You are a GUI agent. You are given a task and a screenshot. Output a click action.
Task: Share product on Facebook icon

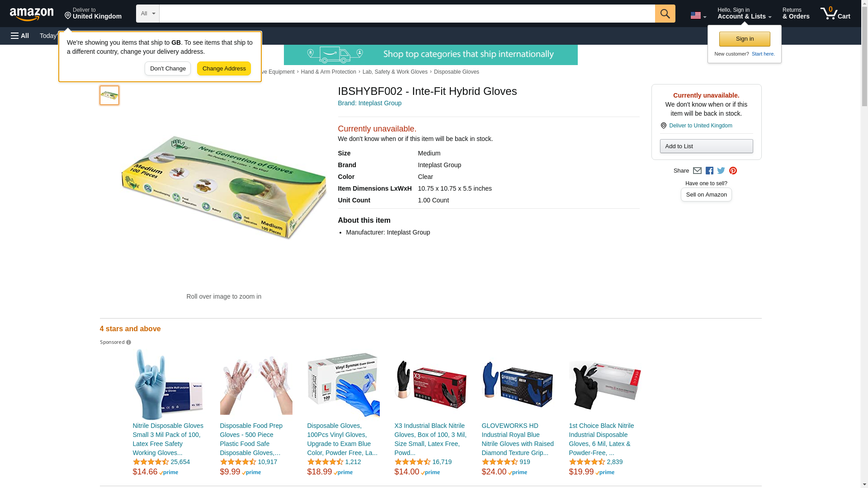coord(709,171)
